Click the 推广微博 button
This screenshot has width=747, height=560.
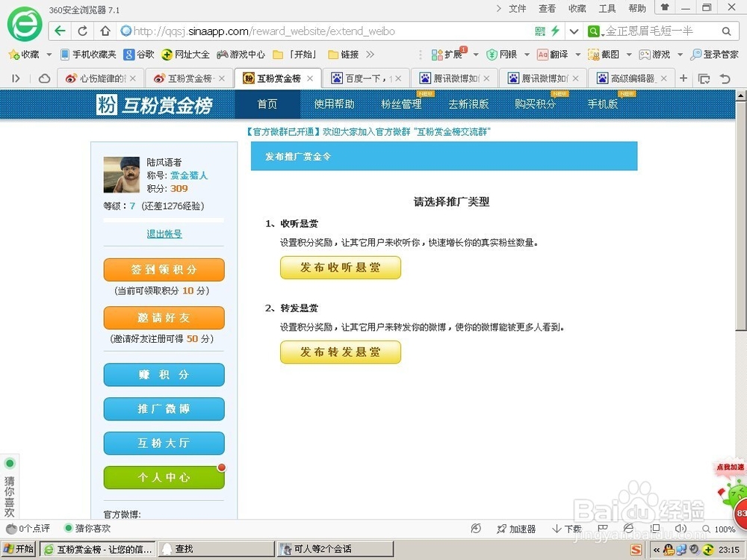pos(164,409)
